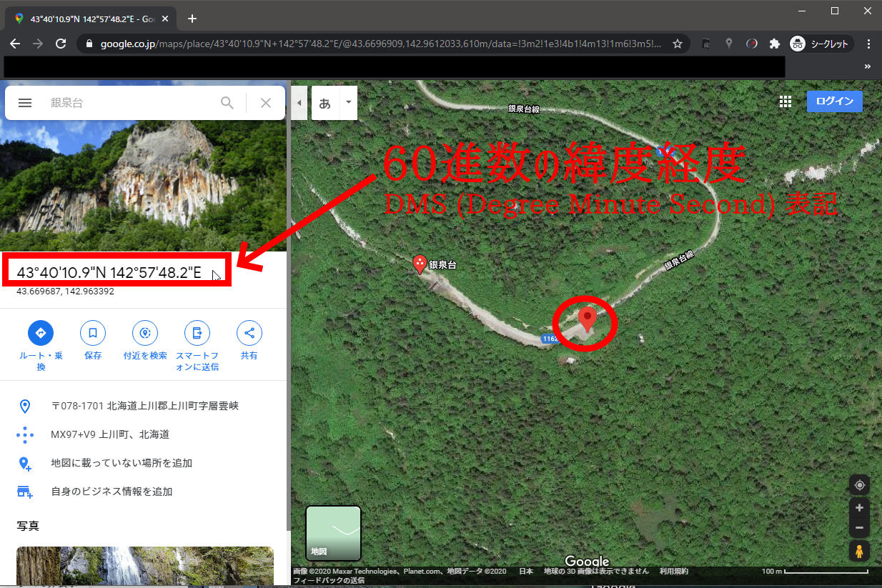
Task: Click the route directions icon
Action: coord(41,333)
